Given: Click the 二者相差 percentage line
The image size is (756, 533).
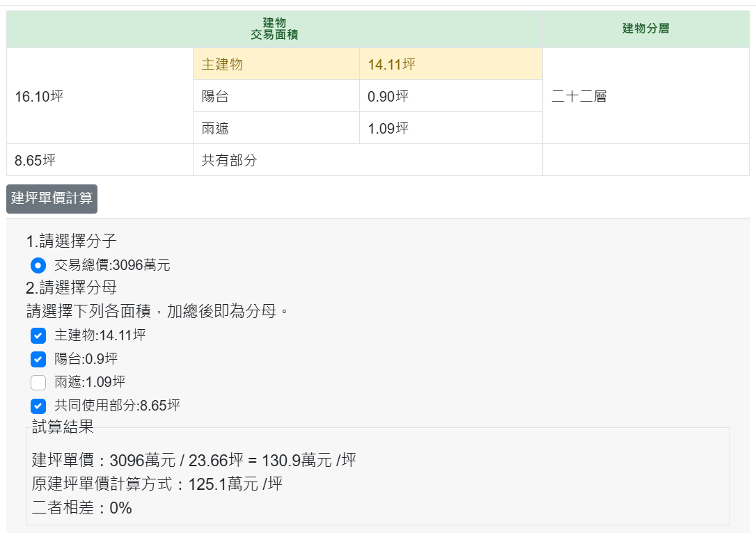Looking at the screenshot, I should point(82,508).
